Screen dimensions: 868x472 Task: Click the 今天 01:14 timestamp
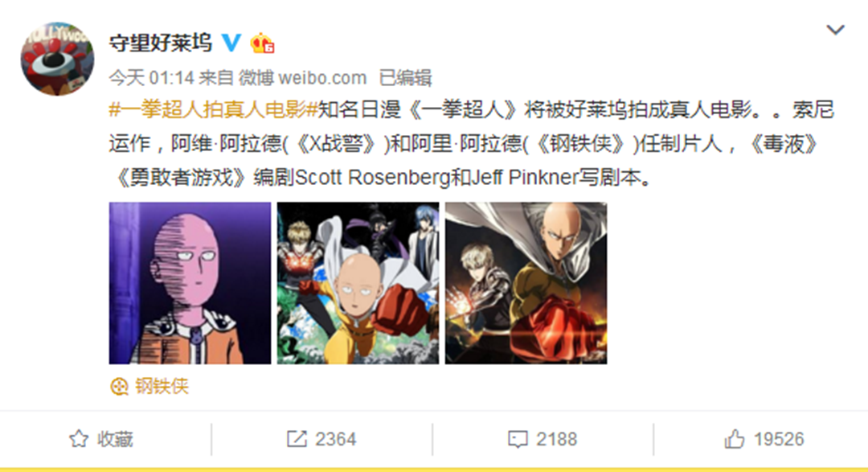coord(151,77)
